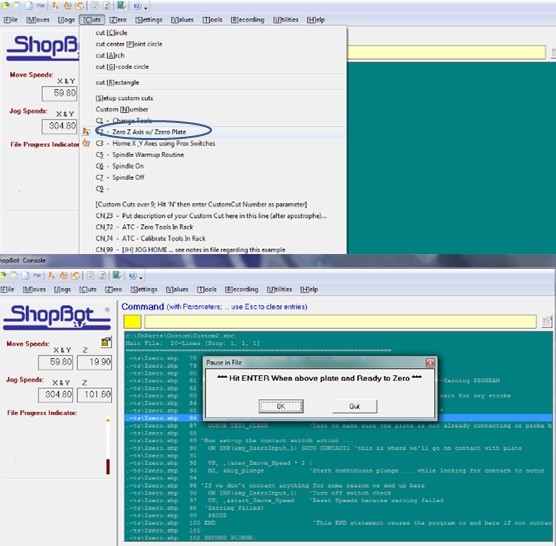This screenshot has height=546, width=556.
Task: Click green notebook icon in Pause-dialog window toolbar
Action: point(117,275)
